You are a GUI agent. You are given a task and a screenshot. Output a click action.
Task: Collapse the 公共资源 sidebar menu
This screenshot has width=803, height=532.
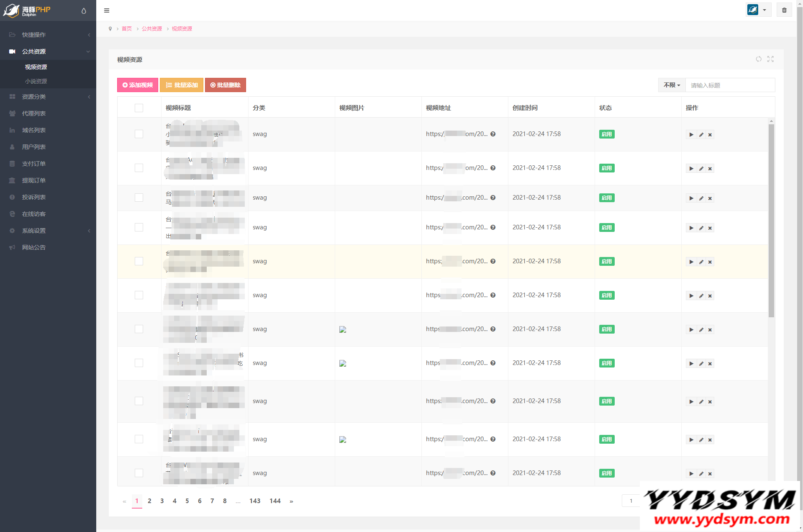pos(48,51)
